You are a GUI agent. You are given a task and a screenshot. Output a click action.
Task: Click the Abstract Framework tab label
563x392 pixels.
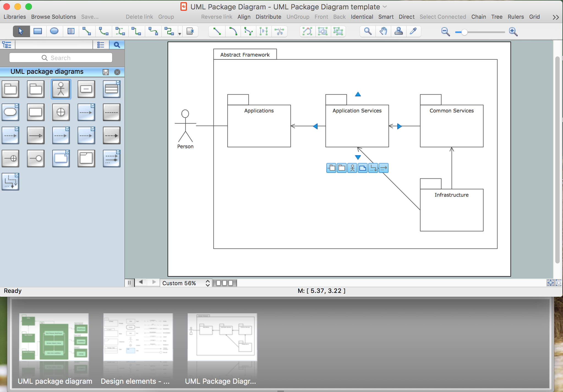(245, 55)
